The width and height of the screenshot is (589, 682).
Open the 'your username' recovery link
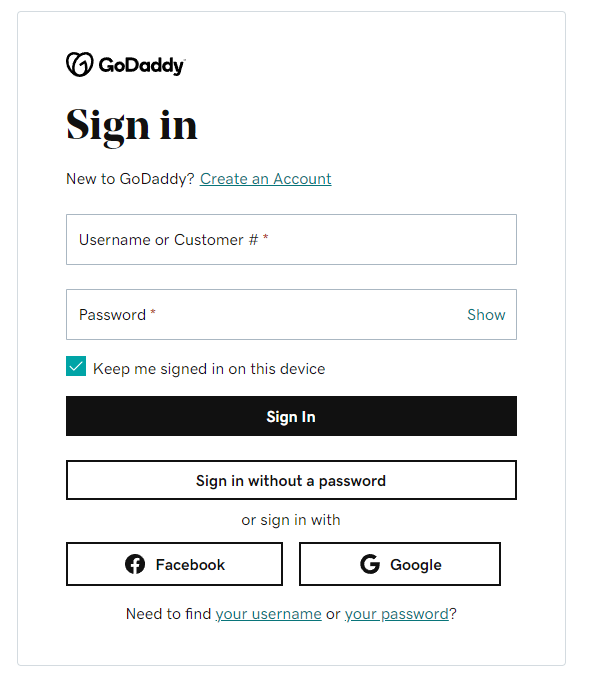point(268,614)
